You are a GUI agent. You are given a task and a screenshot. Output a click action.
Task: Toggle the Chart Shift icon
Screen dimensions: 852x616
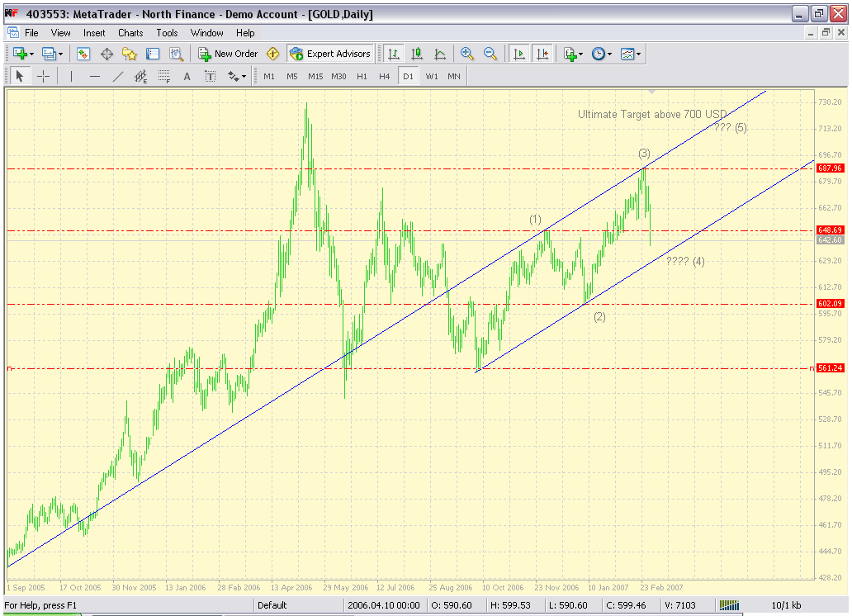click(x=542, y=54)
